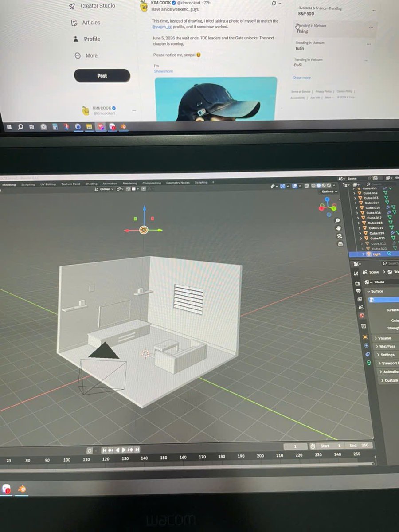Click the viewport zoom magnifier icon
Viewport: 399px width, 532px height.
coord(337,220)
